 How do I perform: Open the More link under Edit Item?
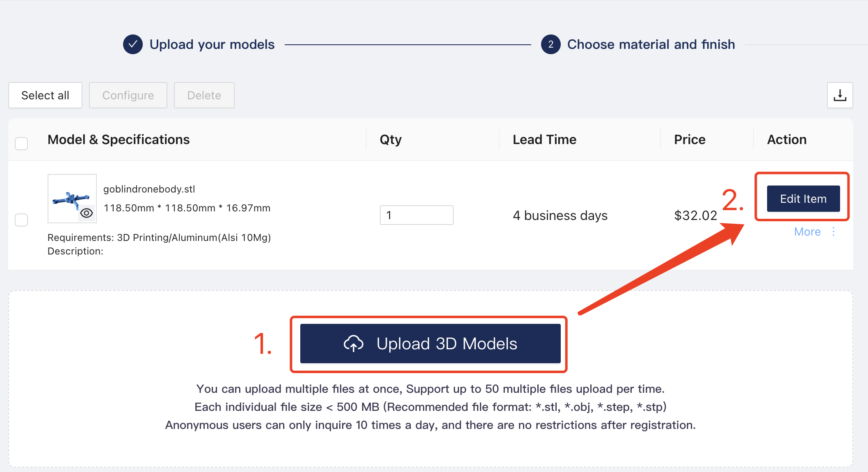click(807, 231)
